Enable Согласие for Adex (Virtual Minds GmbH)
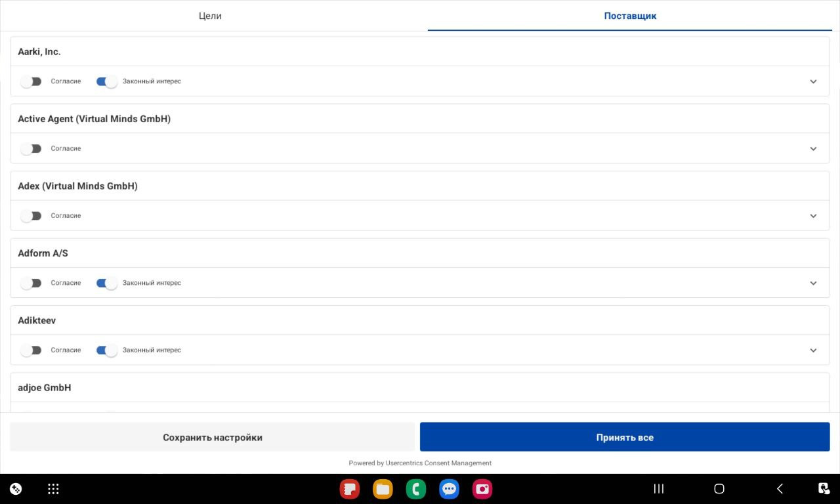This screenshot has width=840, height=504. 31,216
